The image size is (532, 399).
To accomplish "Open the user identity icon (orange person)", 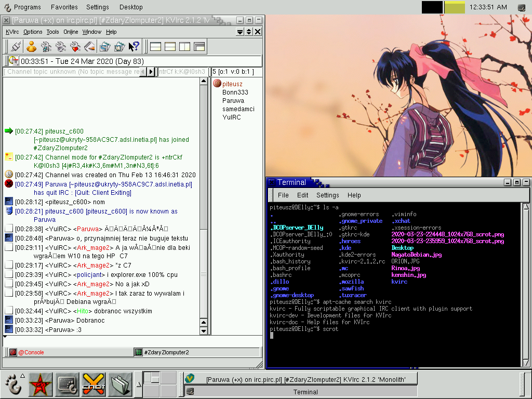I will pos(32,46).
